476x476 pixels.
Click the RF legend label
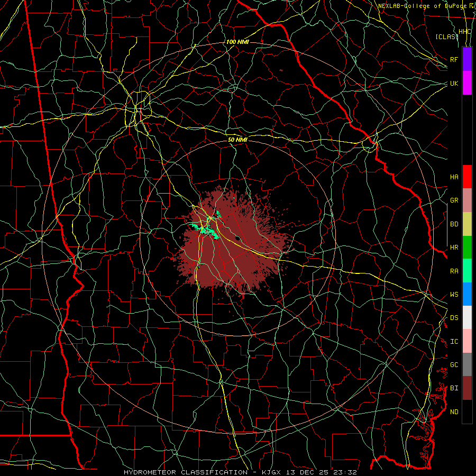[454, 59]
